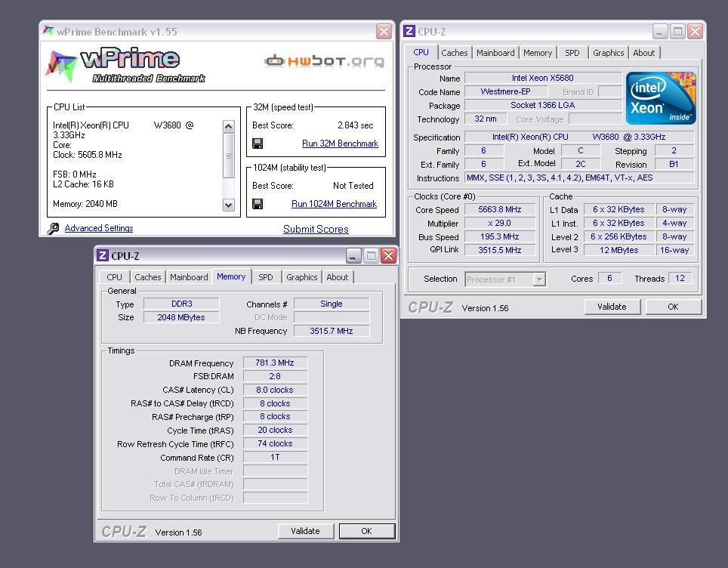Click the Submit Scores link

pyautogui.click(x=316, y=229)
